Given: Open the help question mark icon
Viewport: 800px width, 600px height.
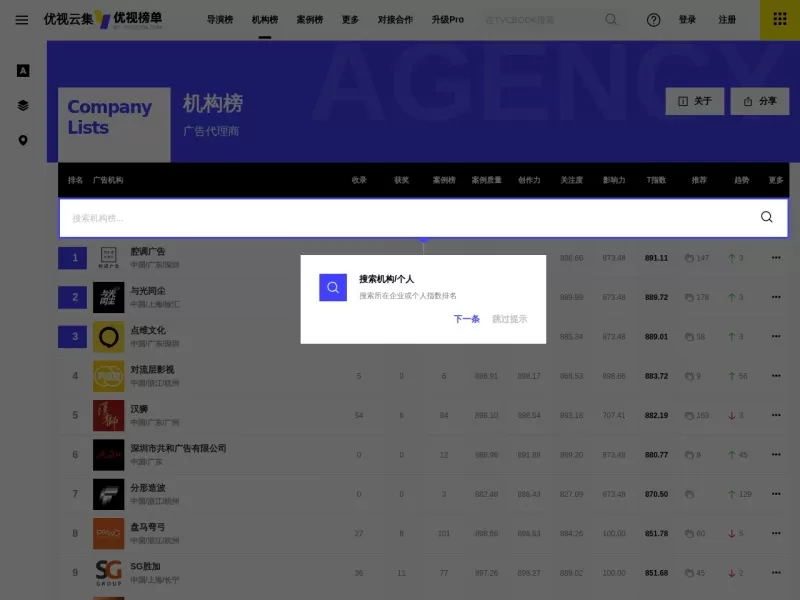Looking at the screenshot, I should click(653, 20).
